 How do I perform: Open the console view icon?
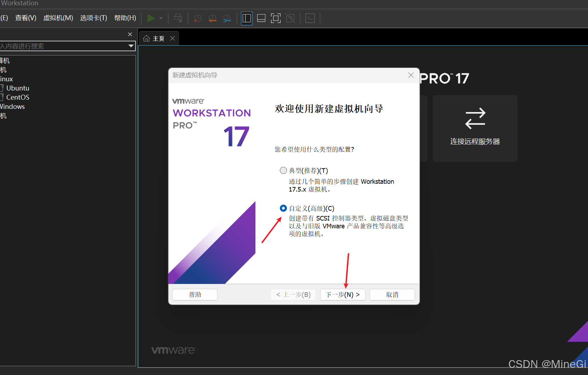310,18
